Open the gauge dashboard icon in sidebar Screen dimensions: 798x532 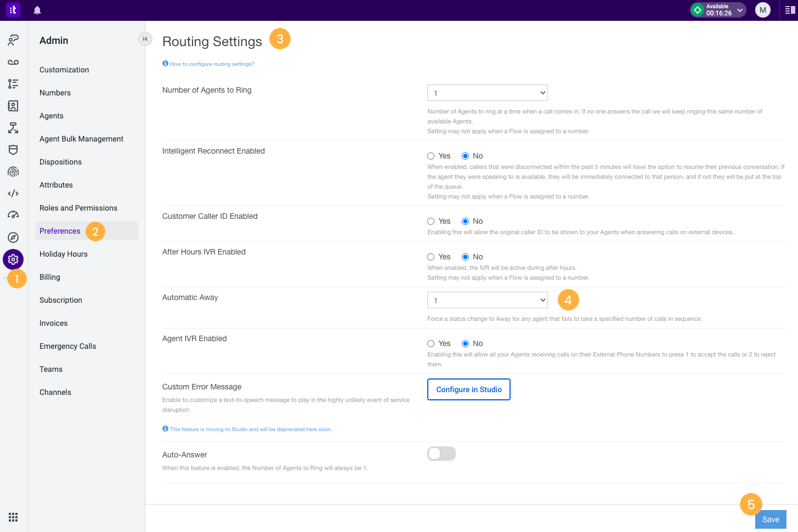pyautogui.click(x=13, y=215)
